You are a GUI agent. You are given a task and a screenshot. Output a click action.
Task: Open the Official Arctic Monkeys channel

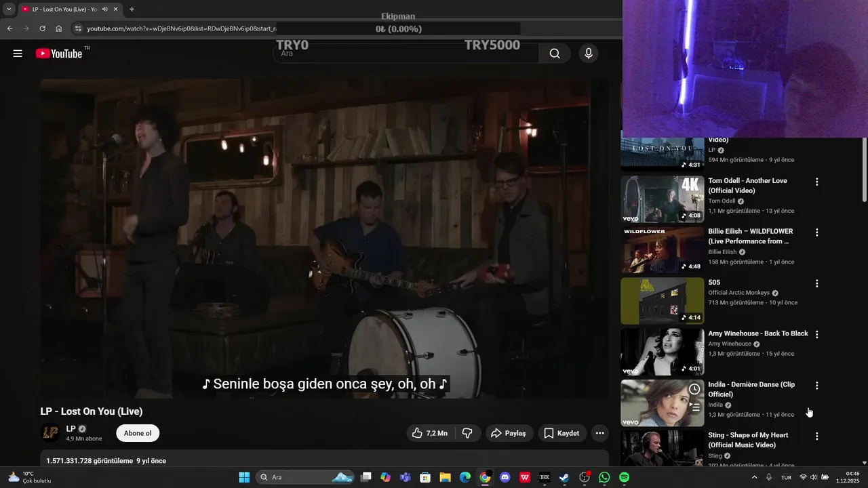(x=739, y=293)
